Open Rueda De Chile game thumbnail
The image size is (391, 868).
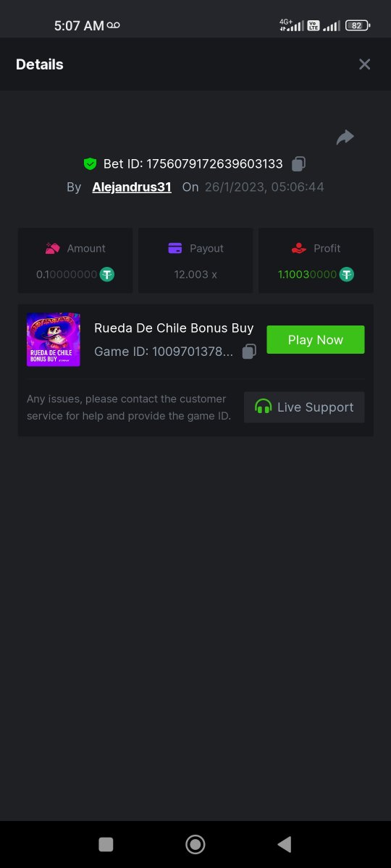click(54, 340)
